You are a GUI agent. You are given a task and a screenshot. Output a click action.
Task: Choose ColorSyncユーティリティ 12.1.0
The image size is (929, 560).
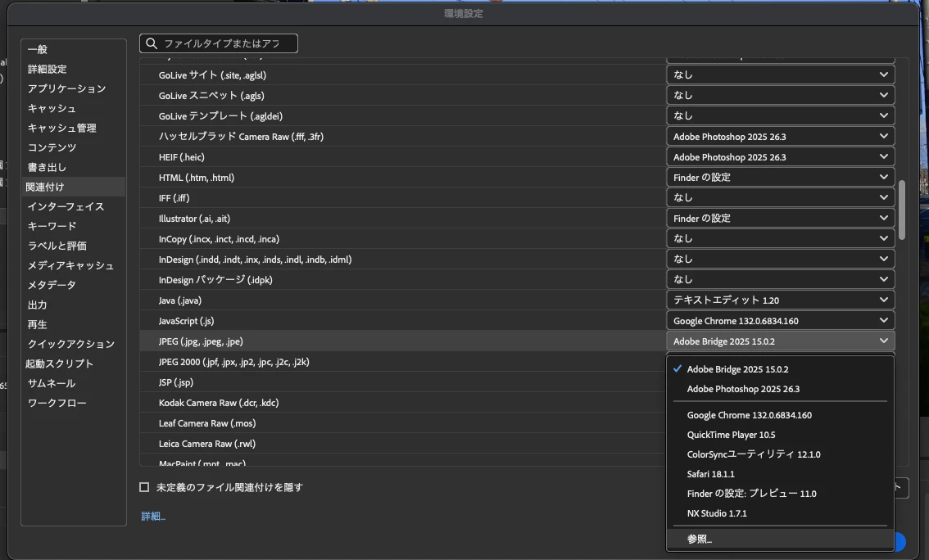click(780, 454)
